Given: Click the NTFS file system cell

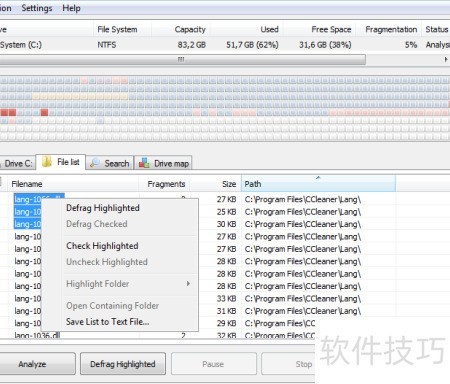Looking at the screenshot, I should point(107,45).
